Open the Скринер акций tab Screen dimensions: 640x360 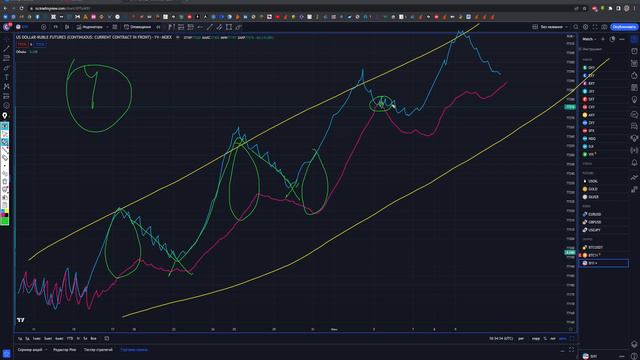tap(30, 350)
